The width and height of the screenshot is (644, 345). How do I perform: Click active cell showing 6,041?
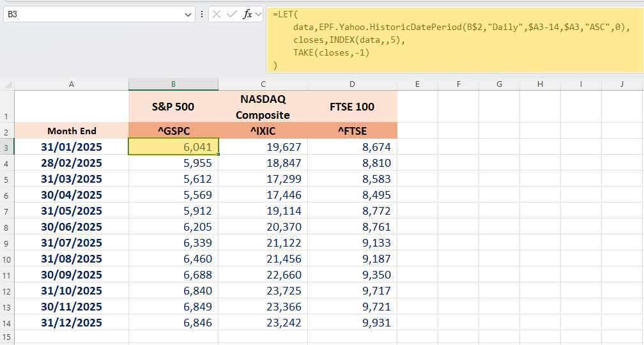coord(173,147)
